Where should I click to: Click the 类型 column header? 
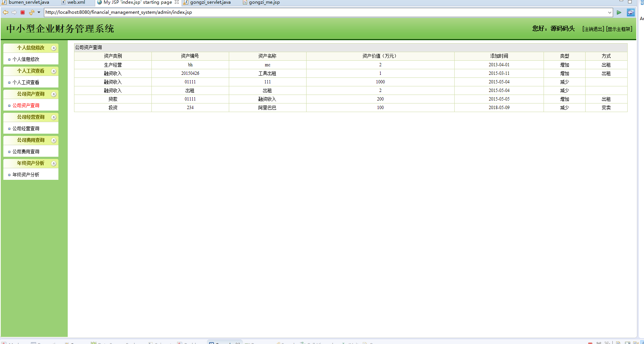pos(564,56)
